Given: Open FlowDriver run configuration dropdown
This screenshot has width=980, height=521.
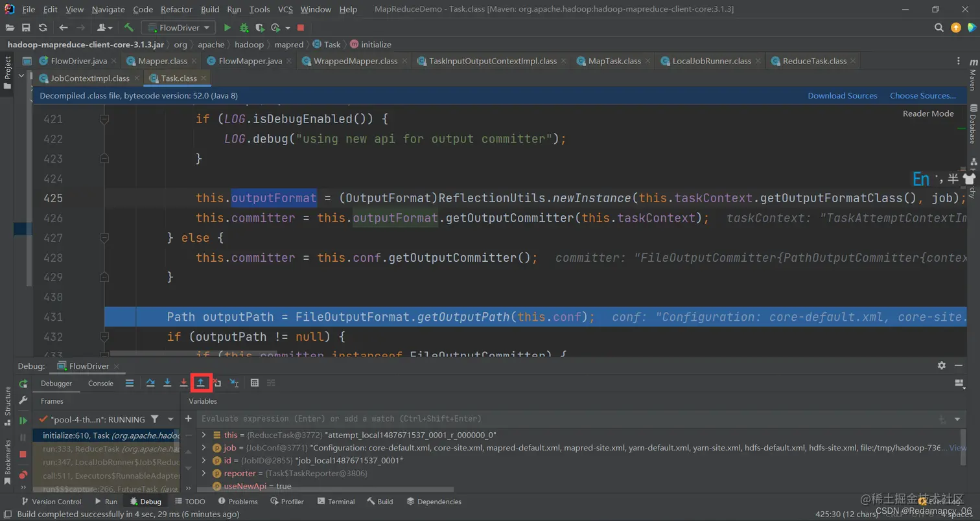Looking at the screenshot, I should click(x=179, y=28).
